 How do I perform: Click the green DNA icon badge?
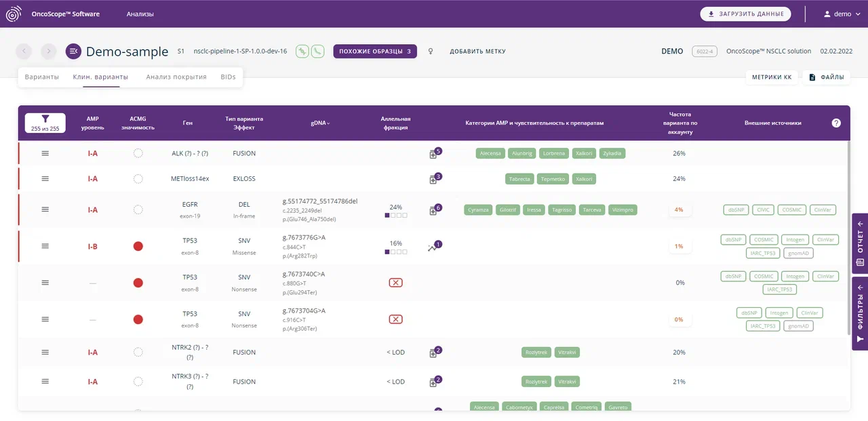302,51
